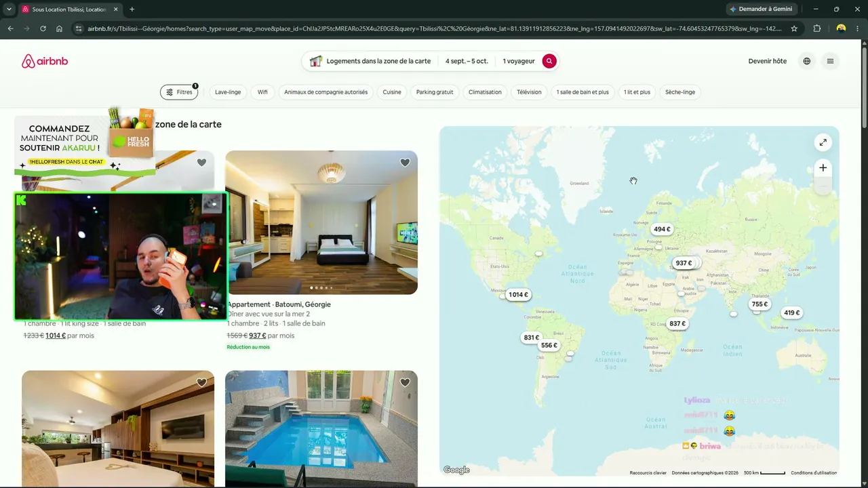Click the Réduction au mois label
This screenshot has height=488, width=868.
248,347
